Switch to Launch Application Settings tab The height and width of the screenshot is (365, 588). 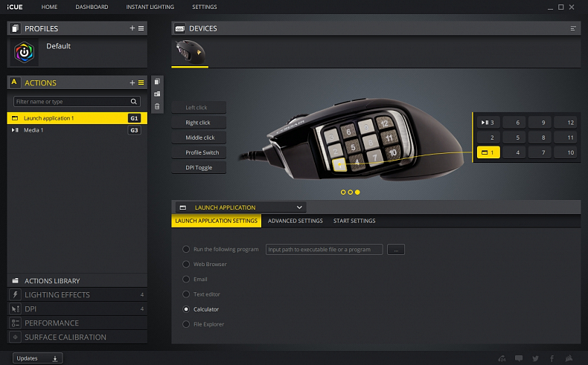217,221
